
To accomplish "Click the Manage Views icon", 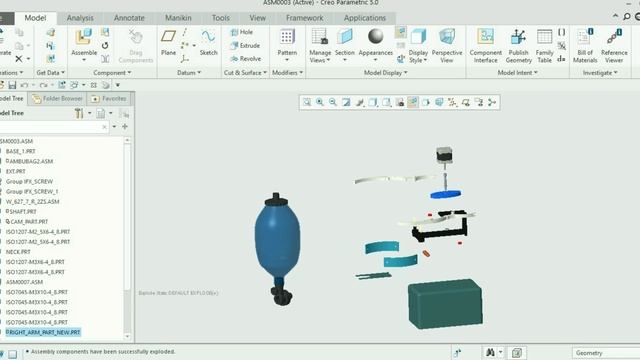I will [x=320, y=36].
